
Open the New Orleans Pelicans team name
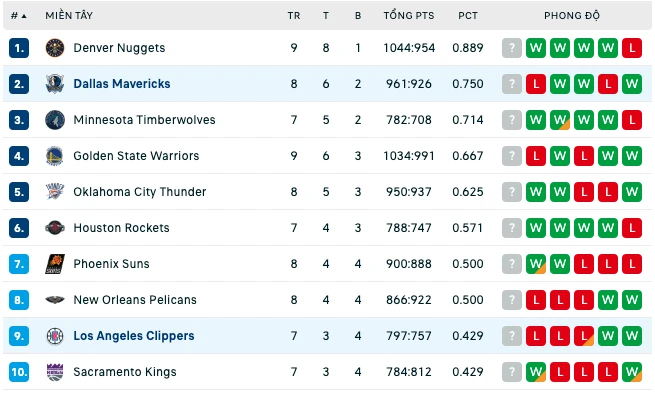(135, 300)
